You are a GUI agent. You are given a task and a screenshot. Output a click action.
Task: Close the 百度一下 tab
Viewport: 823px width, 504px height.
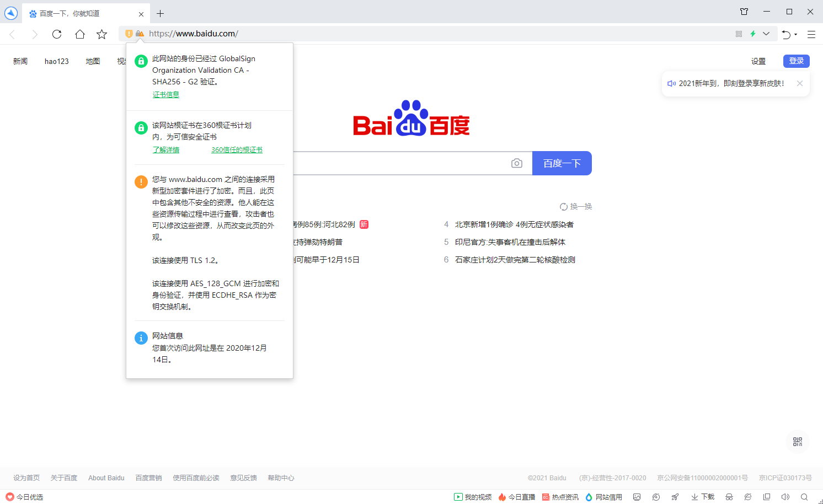pos(141,14)
